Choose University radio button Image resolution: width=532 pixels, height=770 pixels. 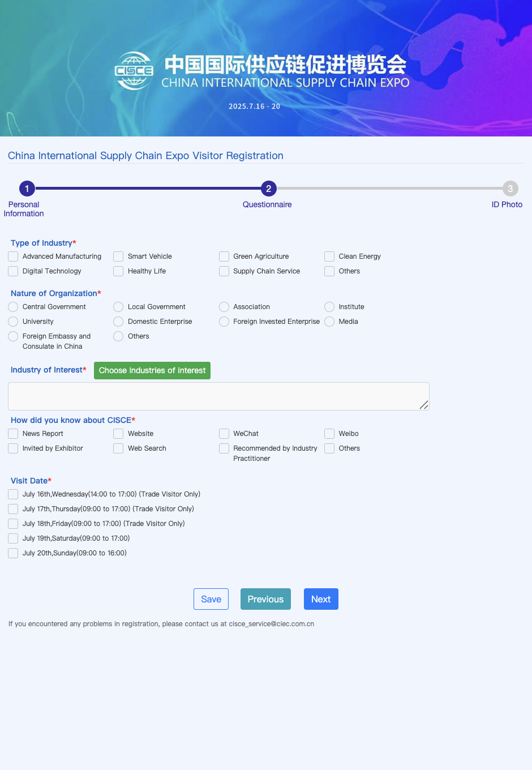coord(13,322)
